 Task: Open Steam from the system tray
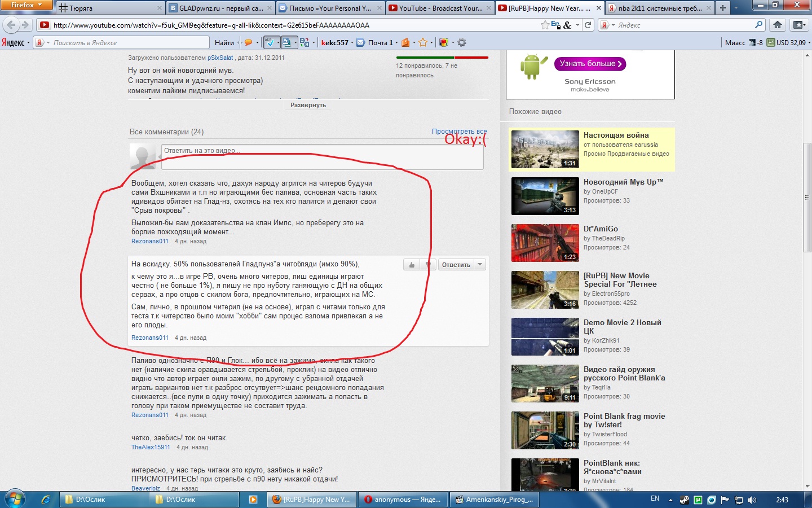(685, 500)
